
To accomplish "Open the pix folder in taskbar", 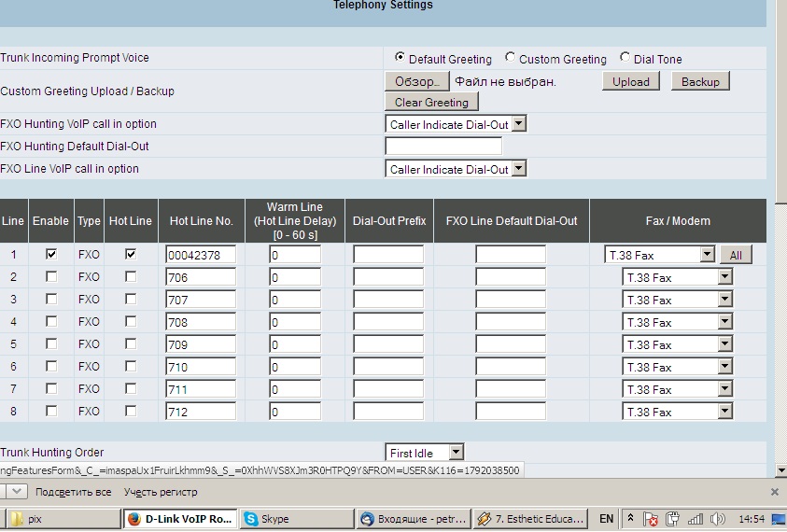I will tap(63, 518).
